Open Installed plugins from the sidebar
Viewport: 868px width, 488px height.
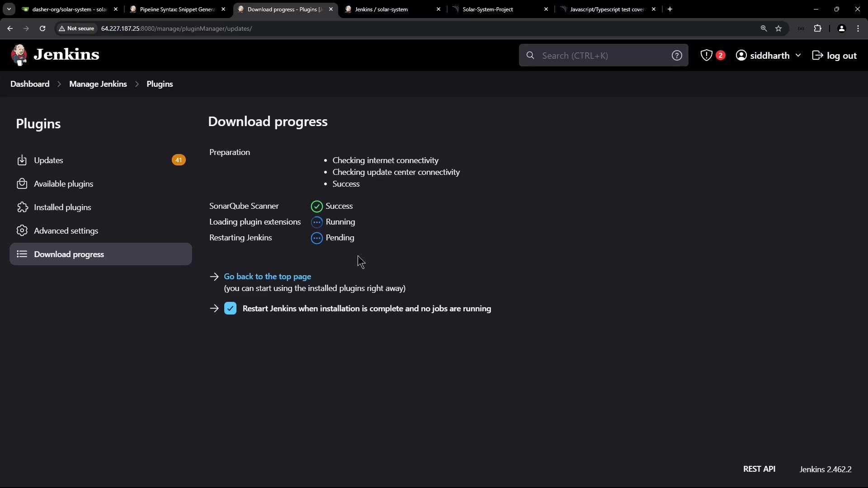[x=62, y=207]
